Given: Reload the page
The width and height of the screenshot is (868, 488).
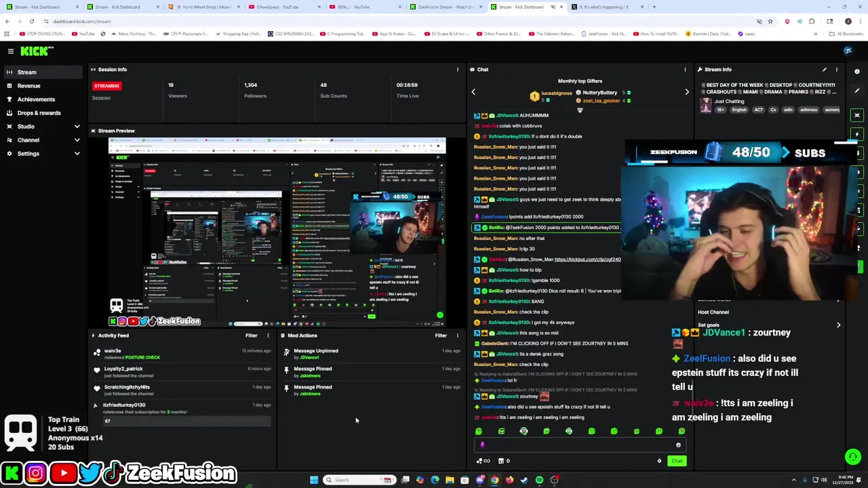Looking at the screenshot, I should [x=31, y=21].
